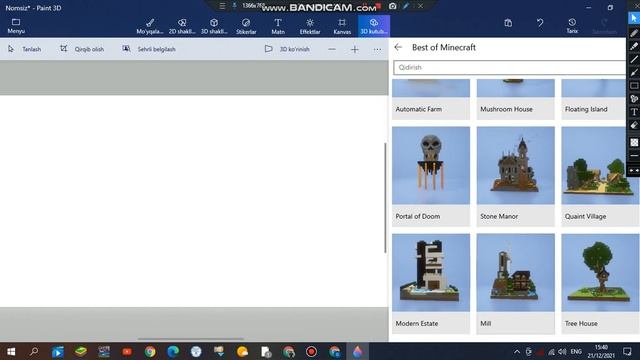Open the notification center icon
The image size is (640, 360).
(627, 351)
